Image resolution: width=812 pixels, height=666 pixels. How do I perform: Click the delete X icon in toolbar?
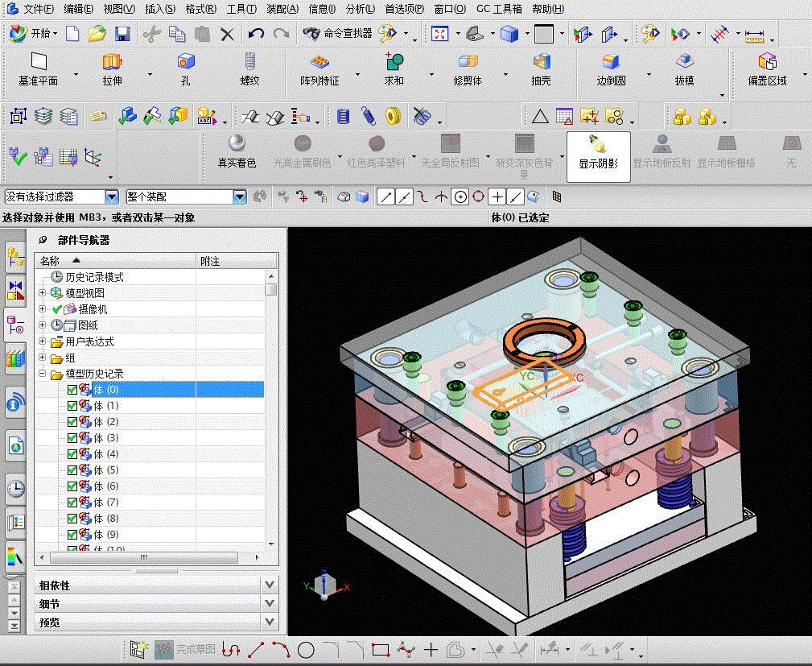pyautogui.click(x=227, y=34)
